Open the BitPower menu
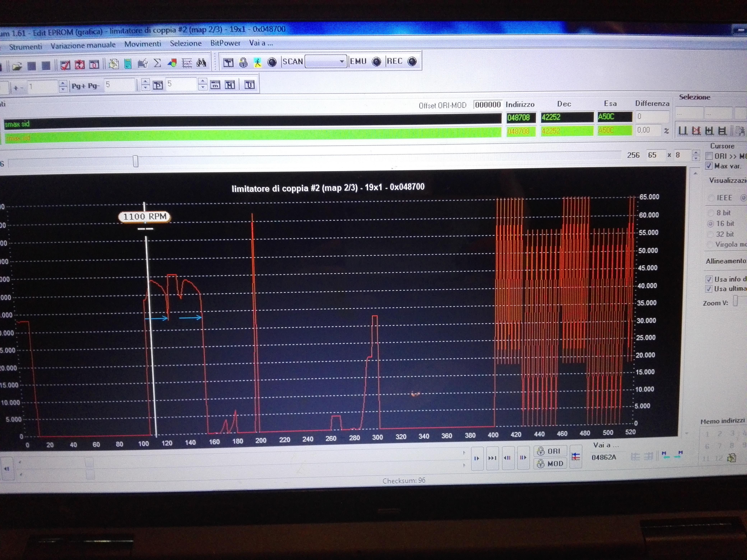 225,43
